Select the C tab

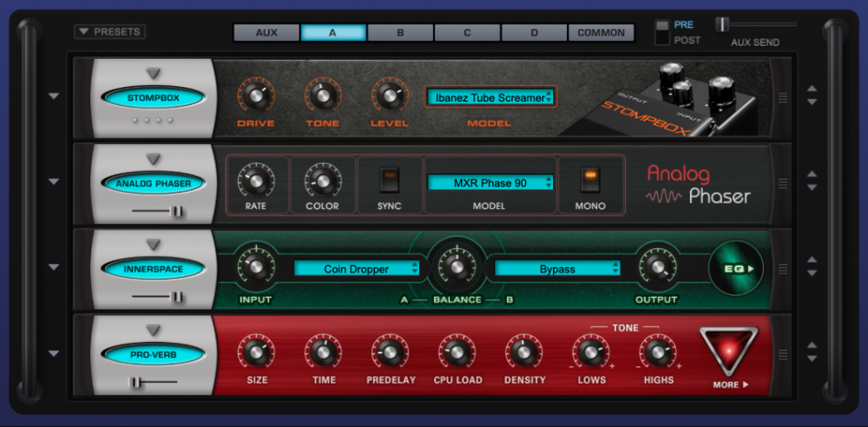point(467,33)
